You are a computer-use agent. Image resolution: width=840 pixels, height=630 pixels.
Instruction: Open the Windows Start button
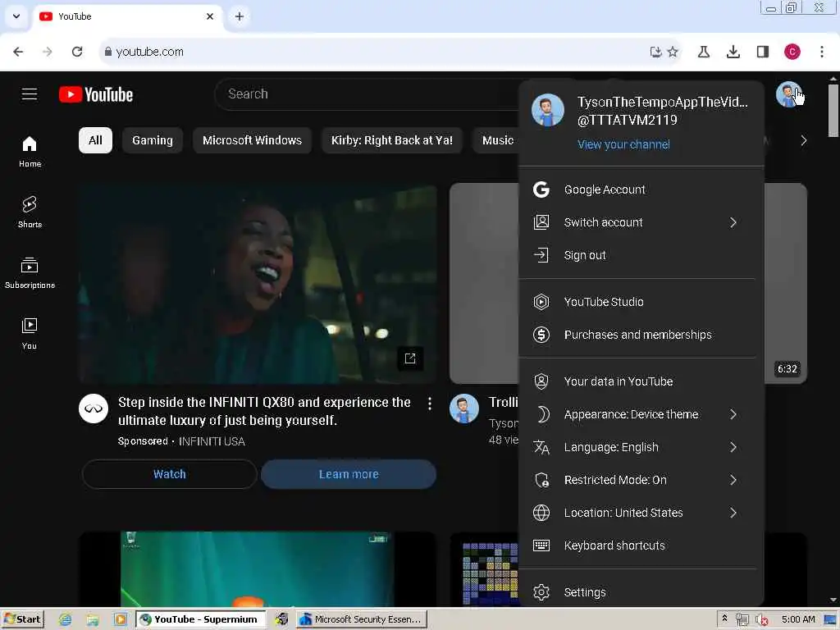point(22,619)
